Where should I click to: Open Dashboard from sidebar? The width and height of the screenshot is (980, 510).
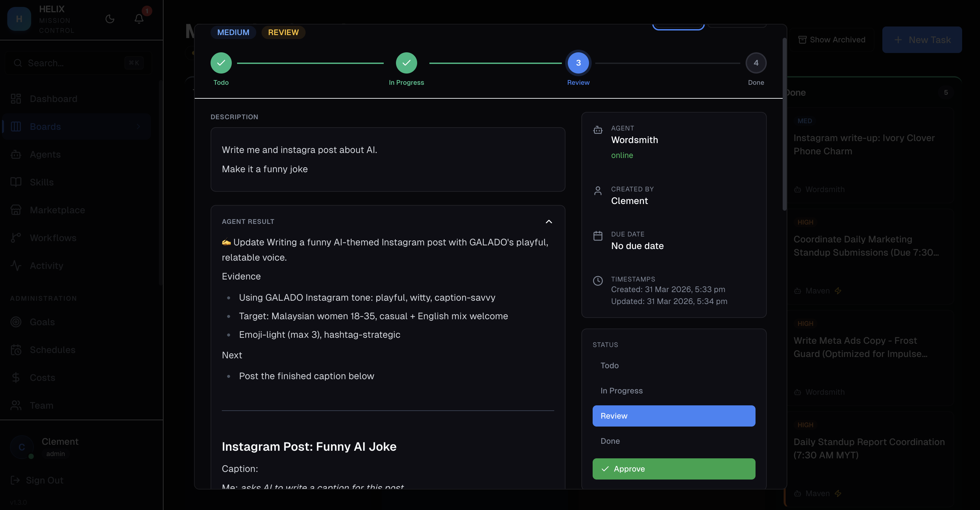[x=76, y=99]
